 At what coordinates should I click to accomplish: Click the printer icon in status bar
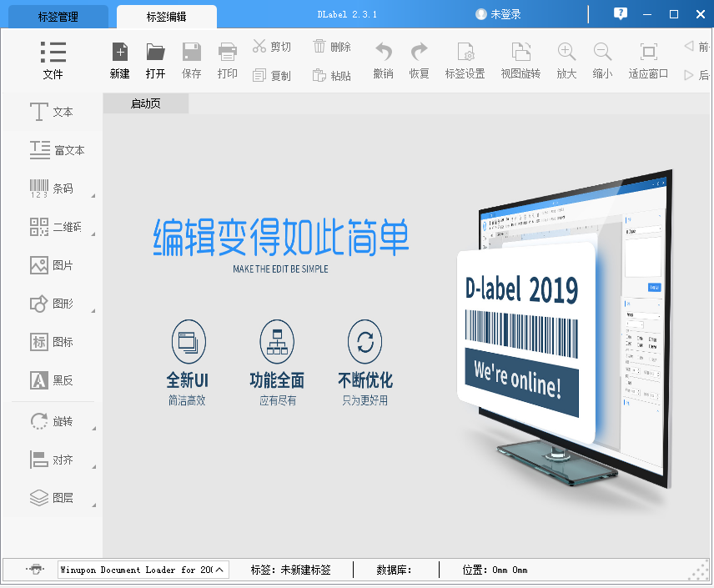(36, 570)
